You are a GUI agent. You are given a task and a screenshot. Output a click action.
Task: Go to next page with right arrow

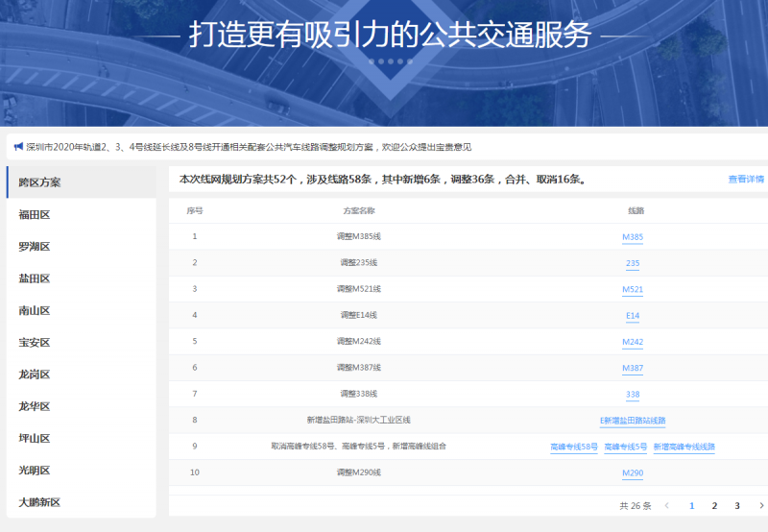(x=761, y=505)
